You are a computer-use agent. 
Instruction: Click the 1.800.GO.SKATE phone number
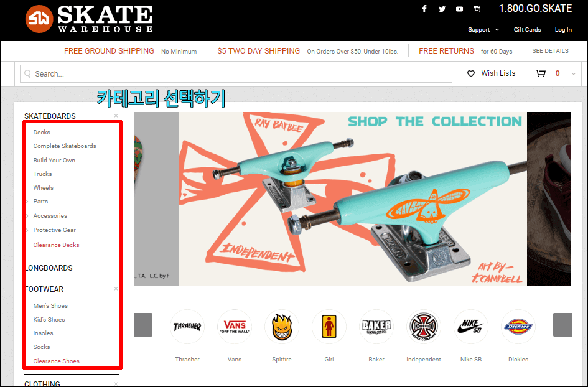[535, 9]
